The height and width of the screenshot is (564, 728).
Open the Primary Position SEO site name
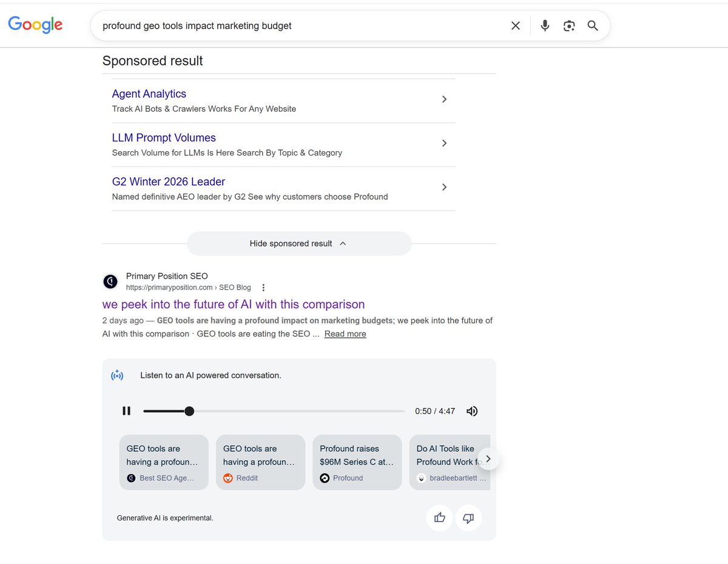click(x=167, y=276)
